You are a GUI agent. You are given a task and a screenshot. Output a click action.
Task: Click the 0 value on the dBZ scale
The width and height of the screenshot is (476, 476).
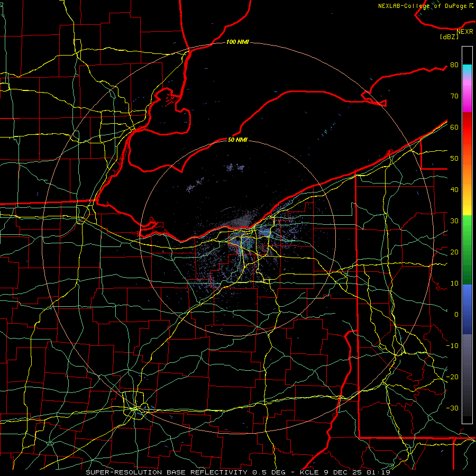coord(456,315)
